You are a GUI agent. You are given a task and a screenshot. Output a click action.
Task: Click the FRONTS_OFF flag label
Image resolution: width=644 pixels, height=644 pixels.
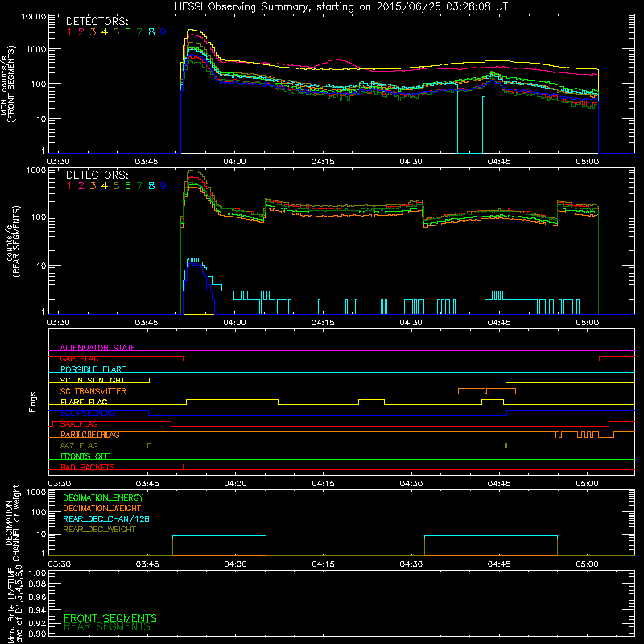pyautogui.click(x=85, y=456)
